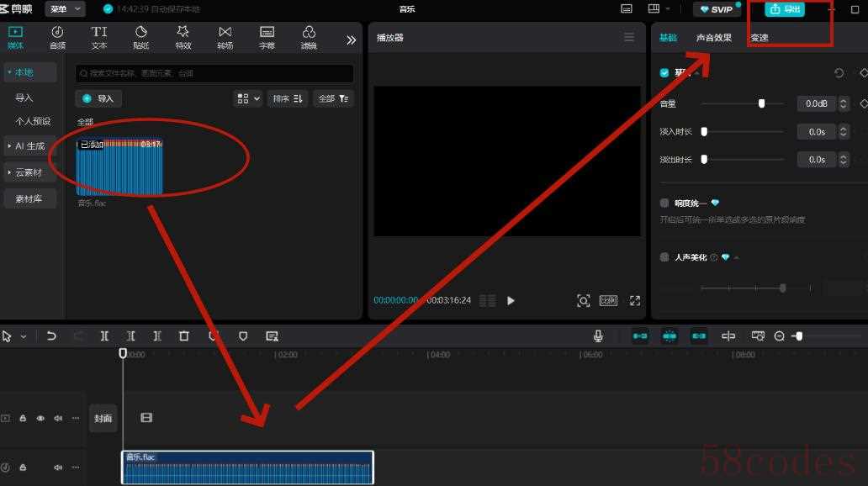This screenshot has height=486, width=868.
Task: Open the 音频 (Audio) panel icon
Action: (x=57, y=37)
